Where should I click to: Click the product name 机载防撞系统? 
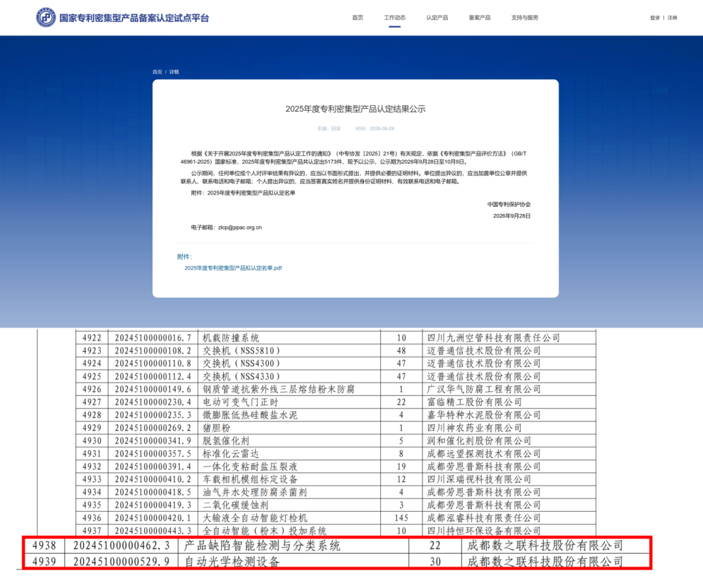(231, 338)
